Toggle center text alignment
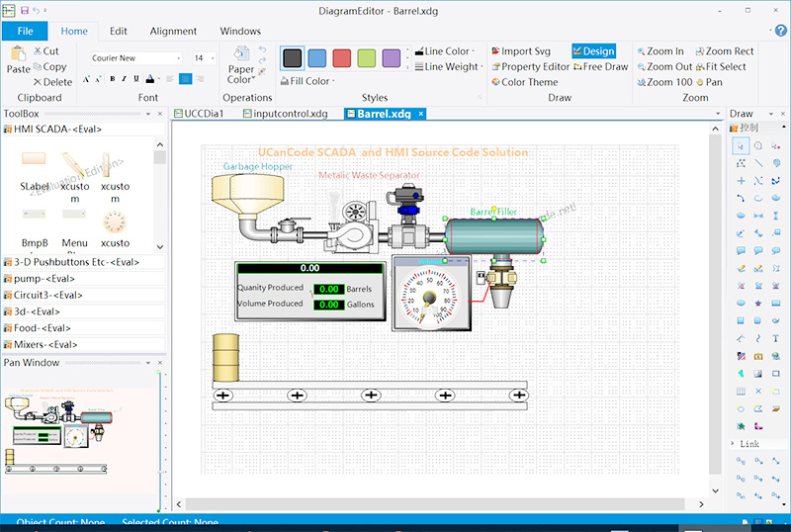Screen dimensions: 791x532 click(185, 79)
